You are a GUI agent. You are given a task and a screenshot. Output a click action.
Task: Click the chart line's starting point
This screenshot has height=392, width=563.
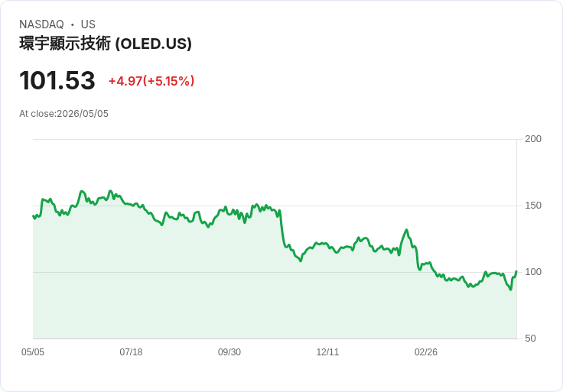click(x=33, y=216)
